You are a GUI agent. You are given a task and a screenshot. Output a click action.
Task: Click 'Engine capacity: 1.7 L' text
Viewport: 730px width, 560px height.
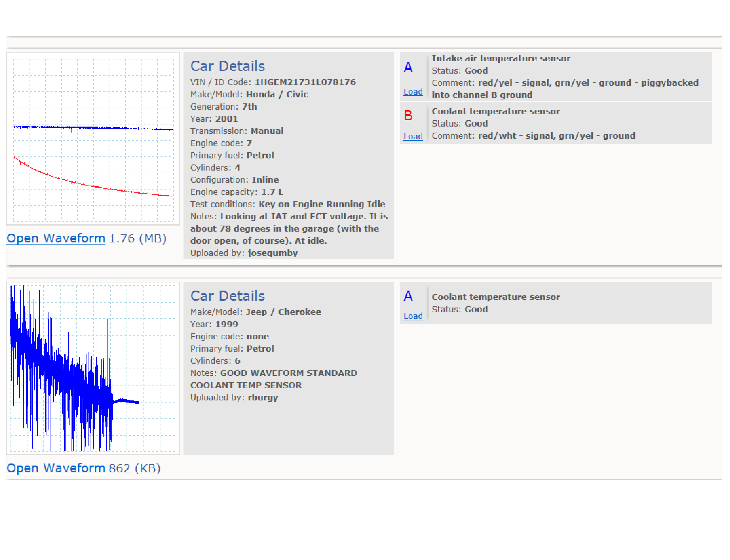237,192
